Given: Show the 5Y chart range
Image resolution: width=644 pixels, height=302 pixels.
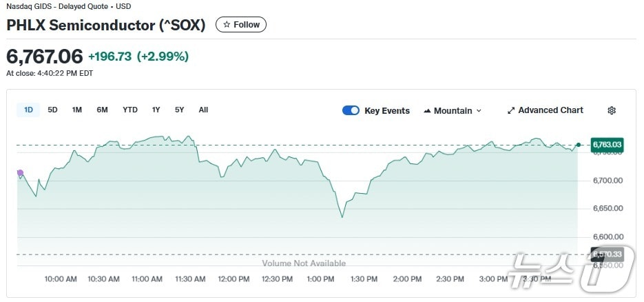Looking at the screenshot, I should click(x=179, y=110).
